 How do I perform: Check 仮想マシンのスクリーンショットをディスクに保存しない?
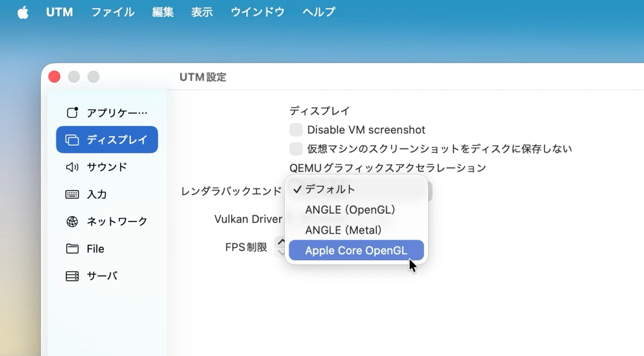(296, 149)
